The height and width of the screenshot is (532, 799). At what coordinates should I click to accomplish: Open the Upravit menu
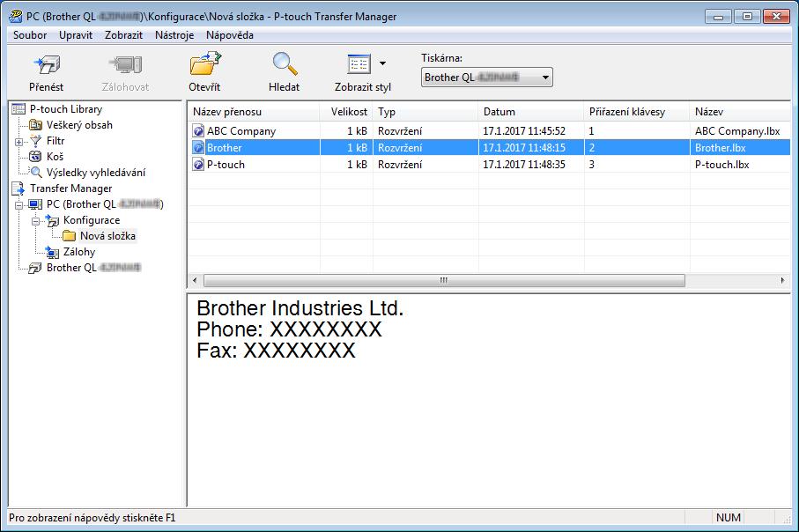(x=76, y=35)
